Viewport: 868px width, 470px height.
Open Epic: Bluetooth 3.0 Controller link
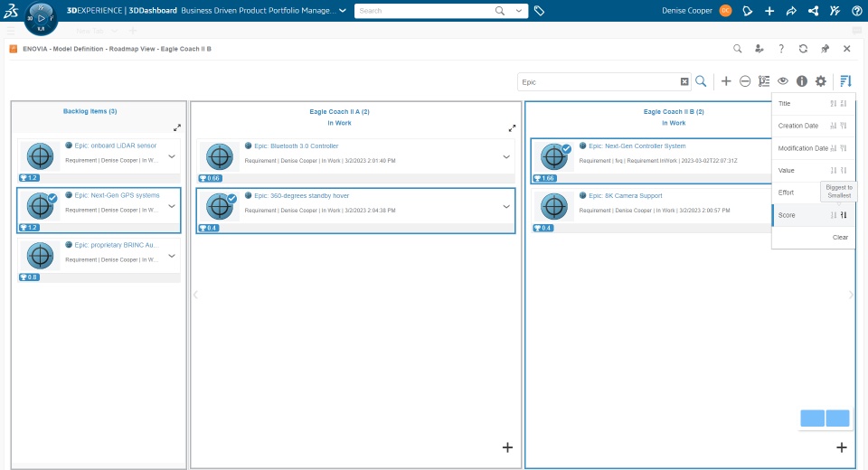coord(297,146)
